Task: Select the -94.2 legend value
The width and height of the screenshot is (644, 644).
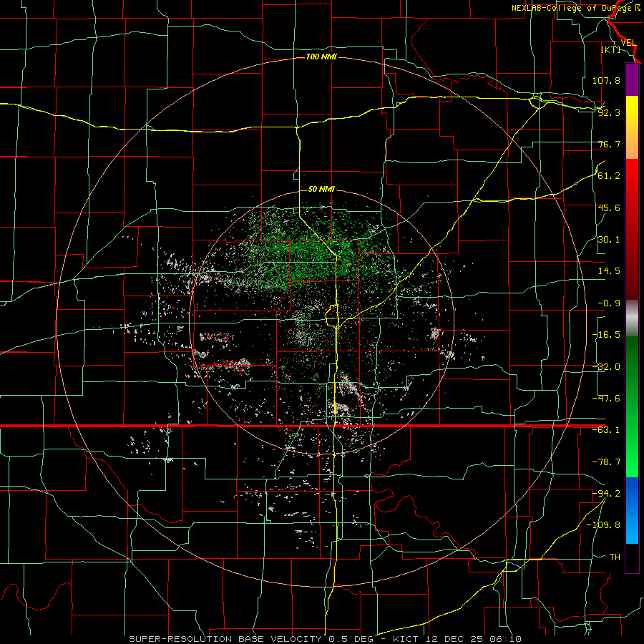Action: click(x=606, y=493)
